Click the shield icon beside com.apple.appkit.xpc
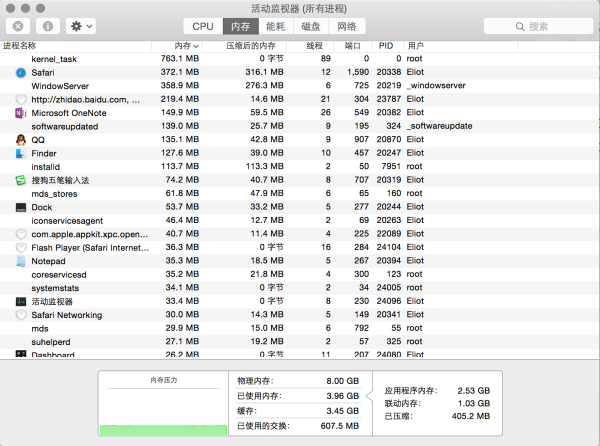Viewport: 600px width, 446px height. tap(21, 234)
